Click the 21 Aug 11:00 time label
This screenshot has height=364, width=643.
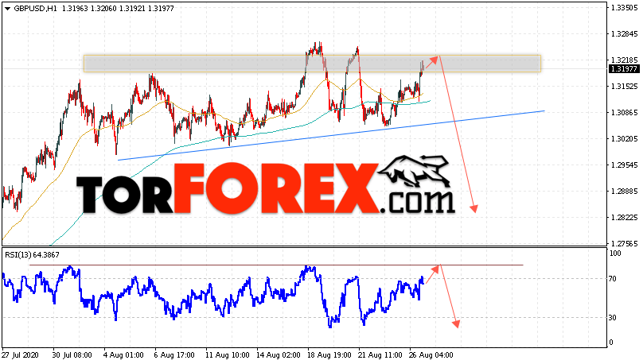380,355
